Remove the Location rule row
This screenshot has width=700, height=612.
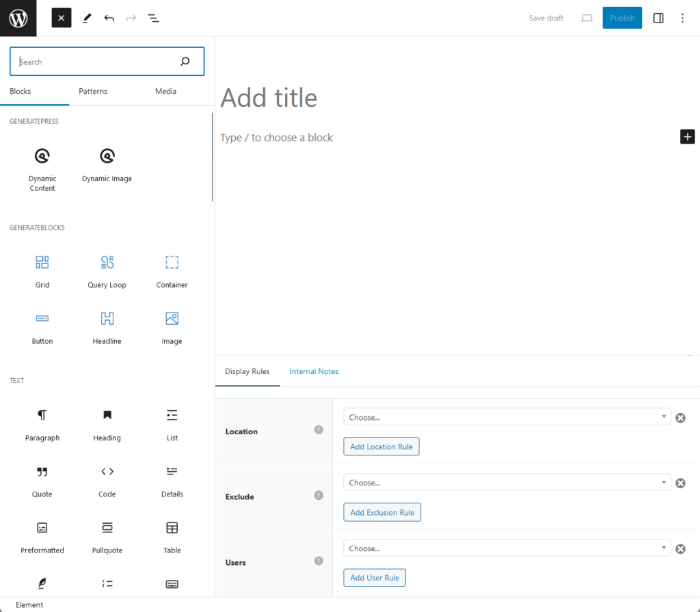[680, 418]
